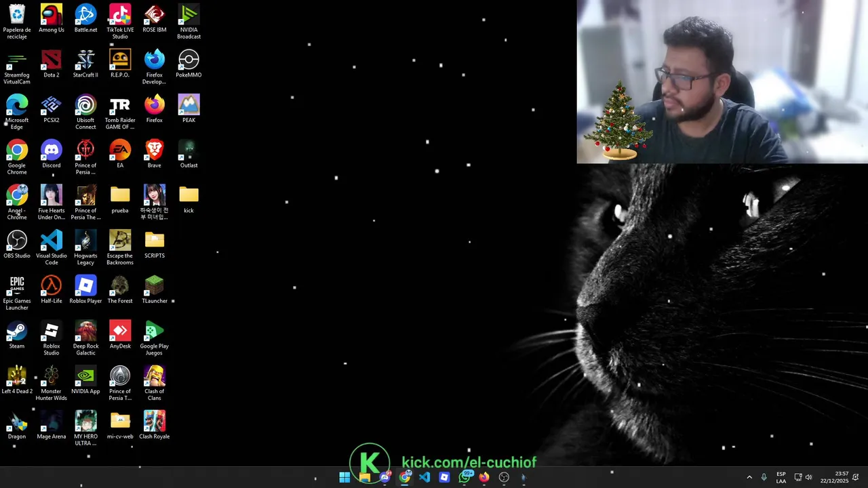Click Escape the Backrooms icon
This screenshot has width=868, height=488.
tap(120, 248)
